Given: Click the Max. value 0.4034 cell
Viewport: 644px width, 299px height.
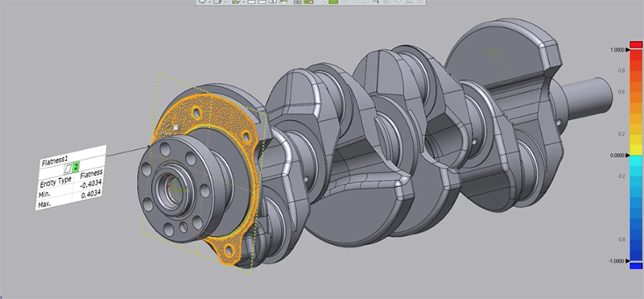Looking at the screenshot, I should pos(91,194).
